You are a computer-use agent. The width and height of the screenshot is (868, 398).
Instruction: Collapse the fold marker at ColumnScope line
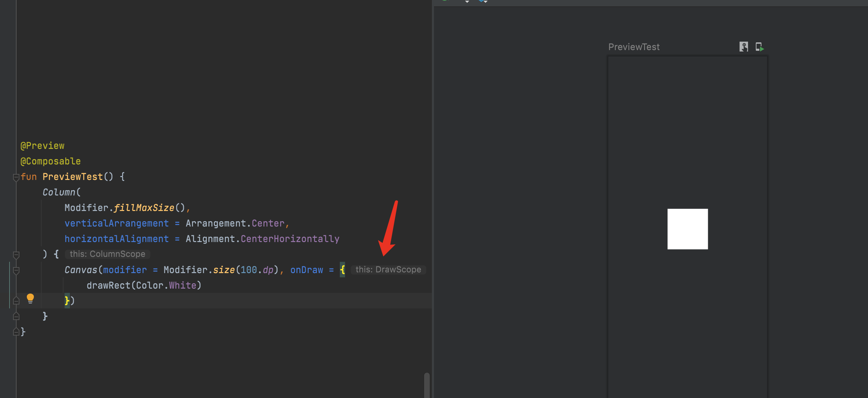(16, 255)
